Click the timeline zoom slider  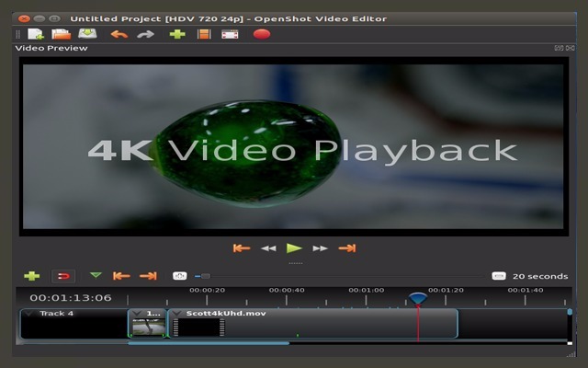pyautogui.click(x=205, y=275)
